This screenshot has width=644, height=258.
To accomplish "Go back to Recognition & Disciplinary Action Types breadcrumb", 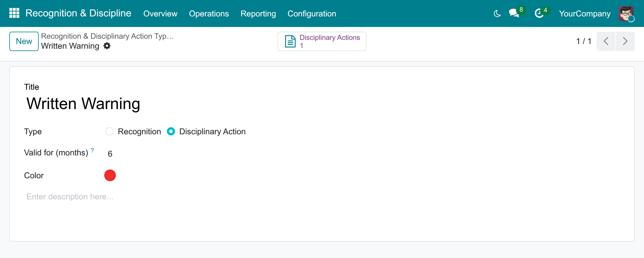I will pyautogui.click(x=107, y=36).
